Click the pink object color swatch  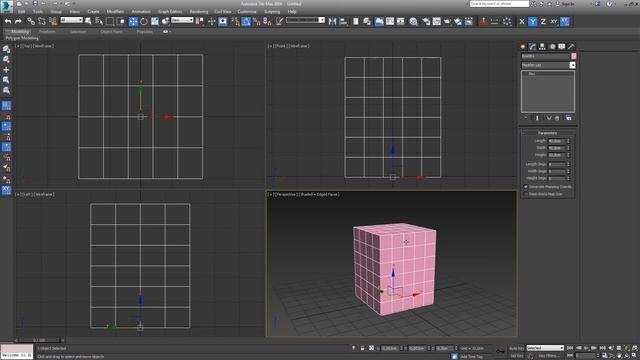pyautogui.click(x=573, y=56)
